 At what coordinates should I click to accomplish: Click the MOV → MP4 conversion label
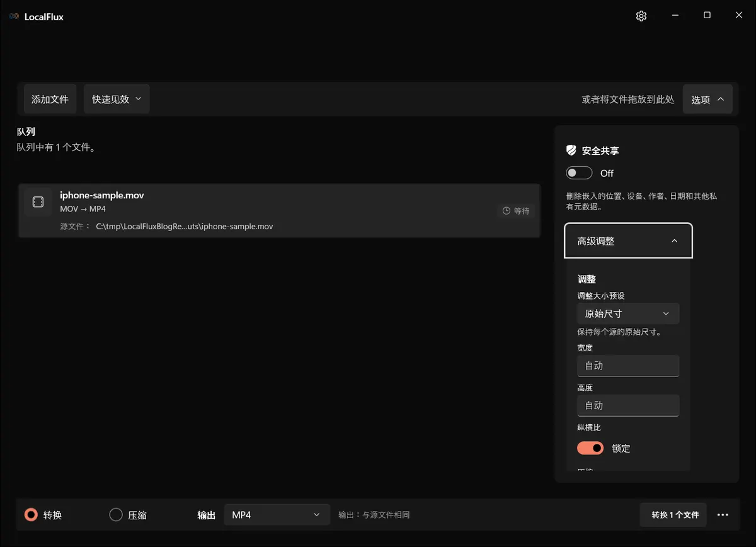point(83,209)
